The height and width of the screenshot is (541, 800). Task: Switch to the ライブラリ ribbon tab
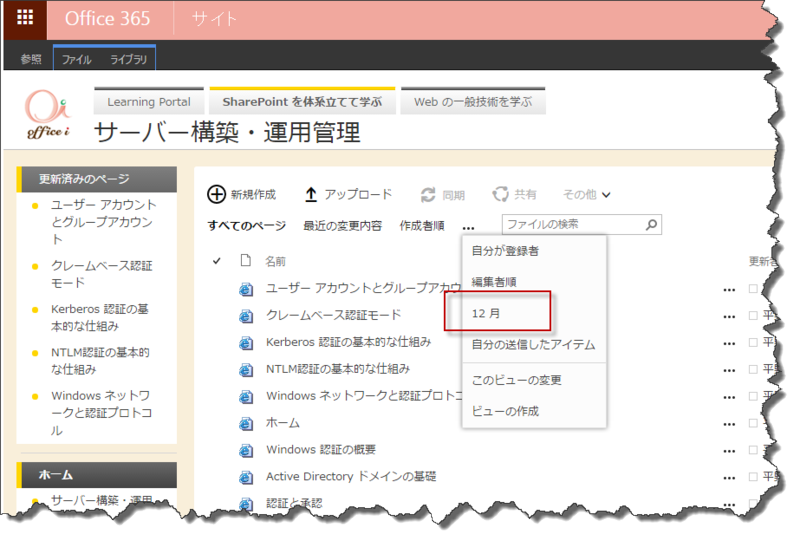(129, 60)
